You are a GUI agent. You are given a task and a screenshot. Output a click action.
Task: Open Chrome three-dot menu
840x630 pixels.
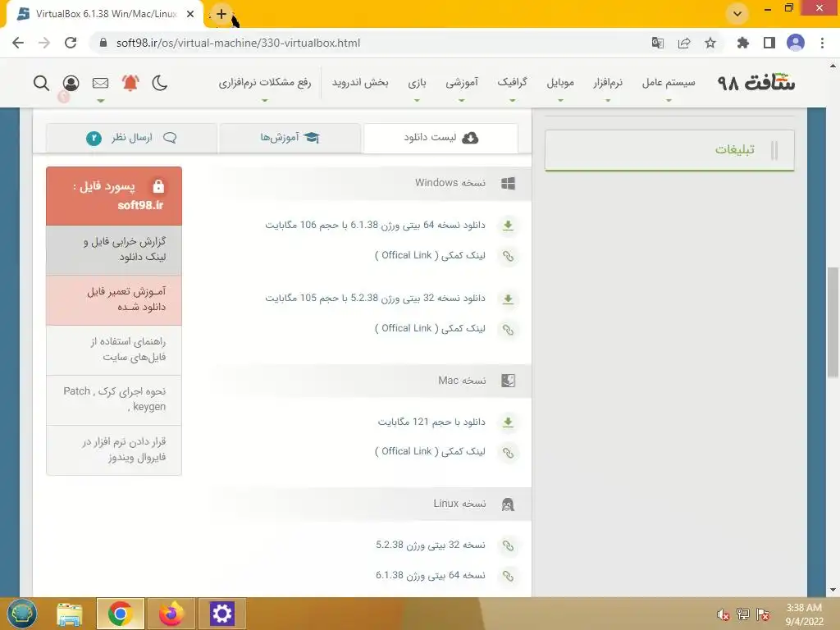pyautogui.click(x=822, y=43)
